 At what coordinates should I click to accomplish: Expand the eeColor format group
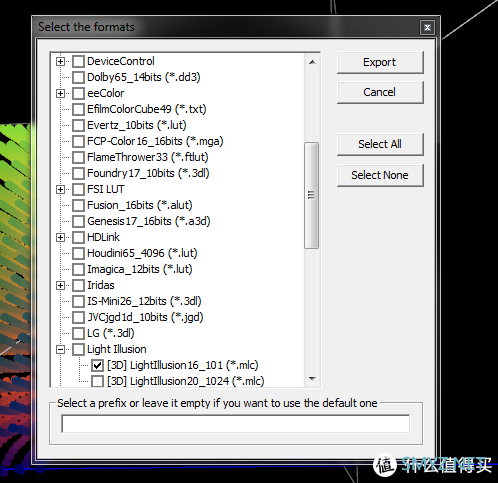tap(60, 93)
